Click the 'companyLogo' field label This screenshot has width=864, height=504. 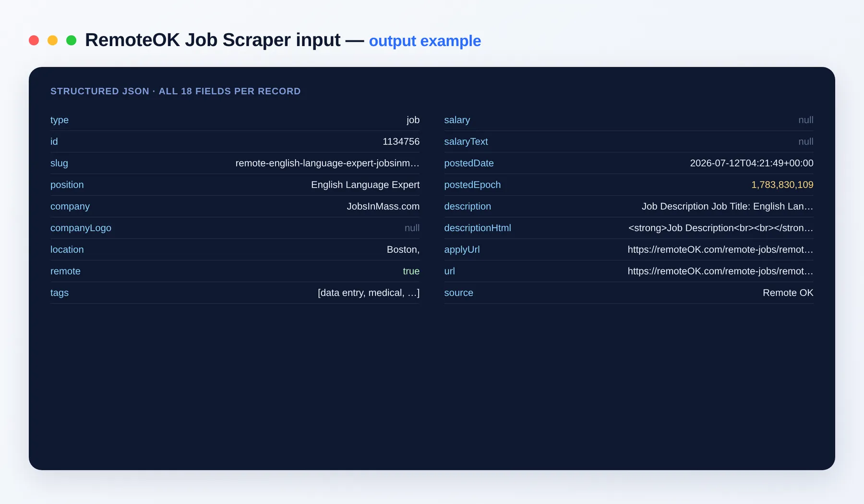pyautogui.click(x=81, y=228)
